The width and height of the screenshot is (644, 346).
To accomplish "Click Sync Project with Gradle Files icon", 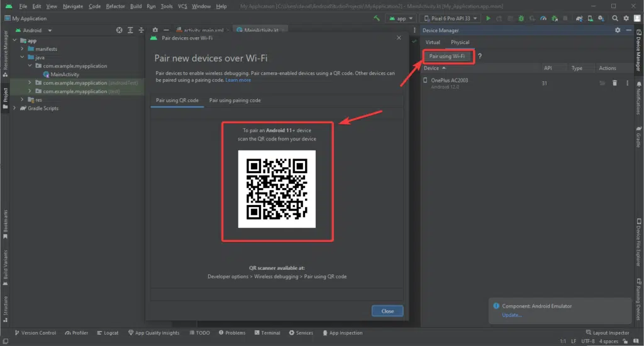I will coord(579,18).
